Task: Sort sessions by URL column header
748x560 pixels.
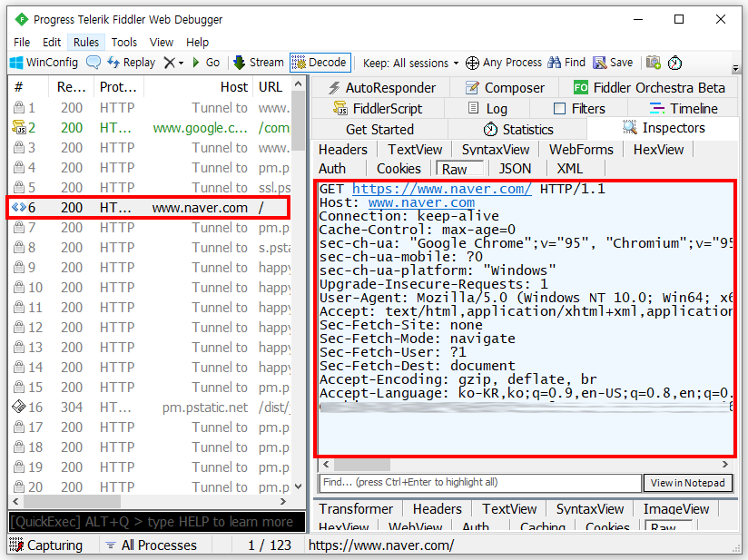Action: tap(271, 87)
